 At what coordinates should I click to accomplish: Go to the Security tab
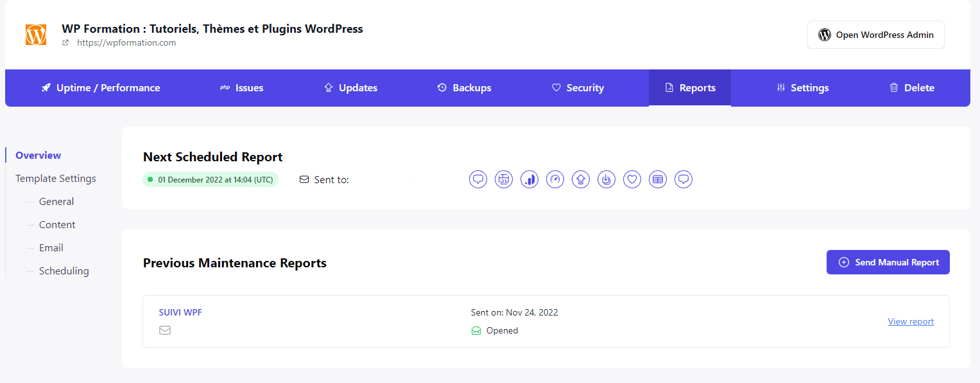pos(578,88)
